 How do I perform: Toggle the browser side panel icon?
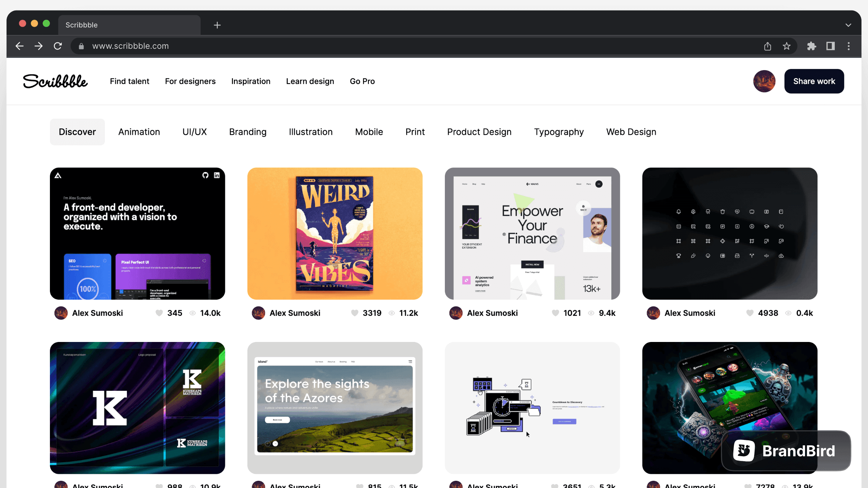[x=830, y=46]
